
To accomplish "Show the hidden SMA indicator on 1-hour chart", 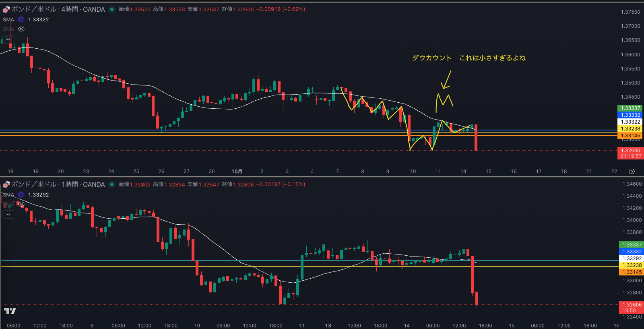I will [22, 204].
